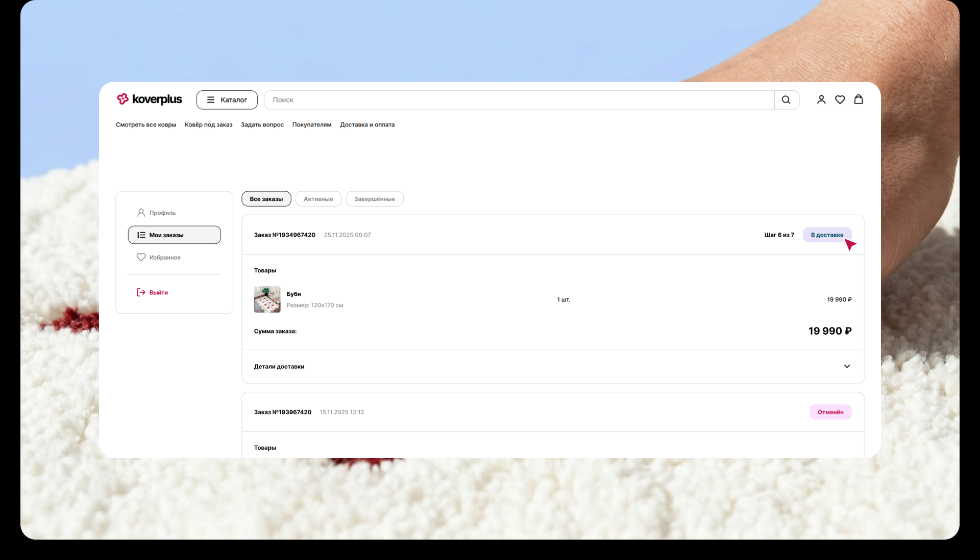Open Ковёр под заказ link
This screenshot has height=560, width=980.
pyautogui.click(x=208, y=125)
